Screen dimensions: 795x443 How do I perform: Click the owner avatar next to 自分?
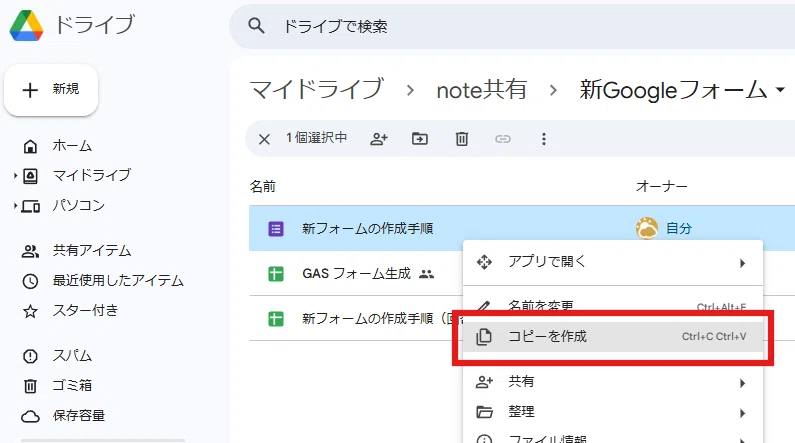(x=647, y=228)
